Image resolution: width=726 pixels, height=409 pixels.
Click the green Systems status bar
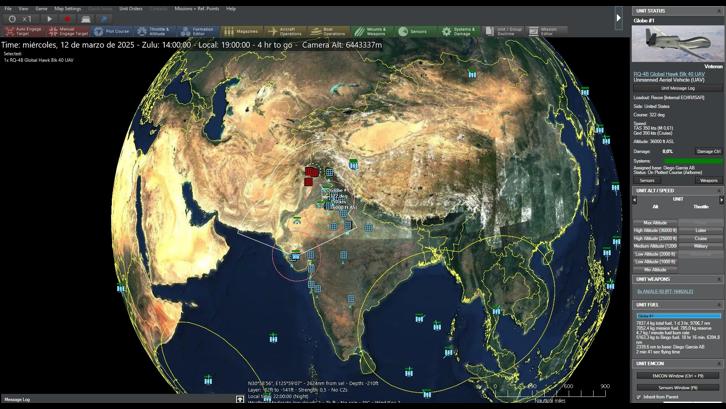pos(693,161)
